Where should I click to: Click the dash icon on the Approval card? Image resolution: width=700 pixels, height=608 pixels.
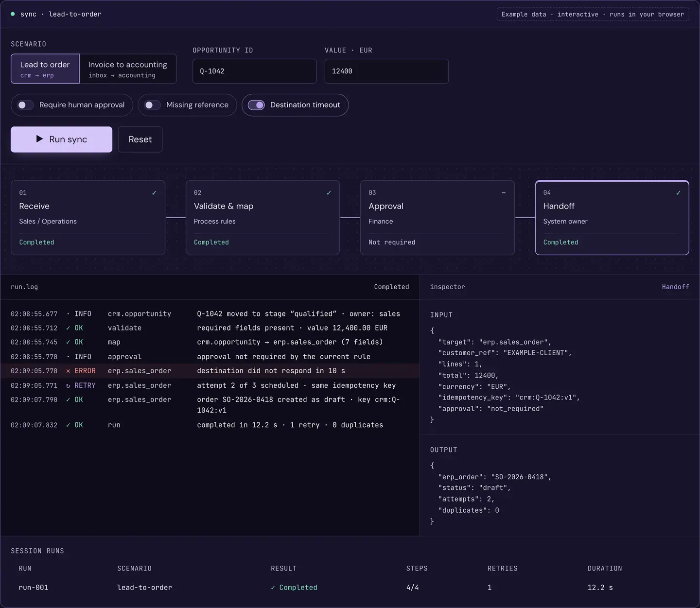pyautogui.click(x=504, y=193)
